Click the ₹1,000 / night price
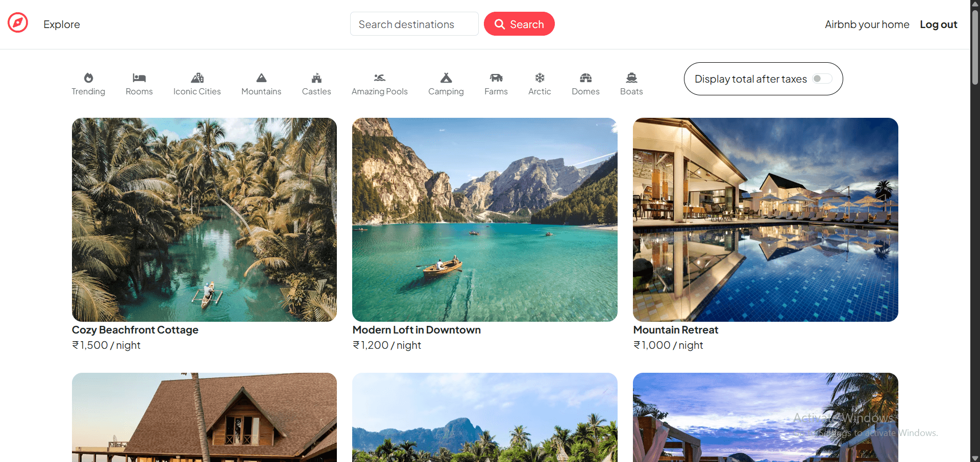 (668, 345)
